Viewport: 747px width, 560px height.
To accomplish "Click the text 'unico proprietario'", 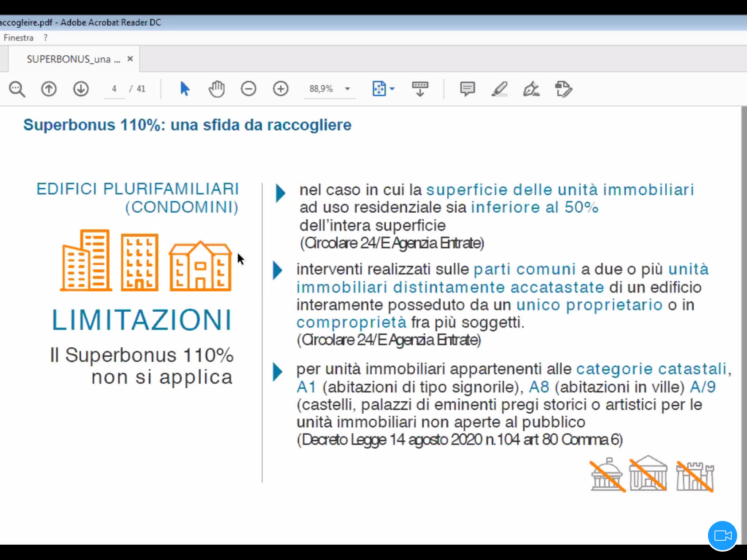I will pos(589,305).
